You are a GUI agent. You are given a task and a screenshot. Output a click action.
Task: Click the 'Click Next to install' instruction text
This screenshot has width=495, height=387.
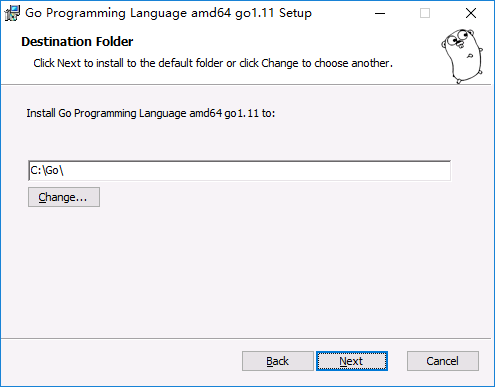coord(213,63)
